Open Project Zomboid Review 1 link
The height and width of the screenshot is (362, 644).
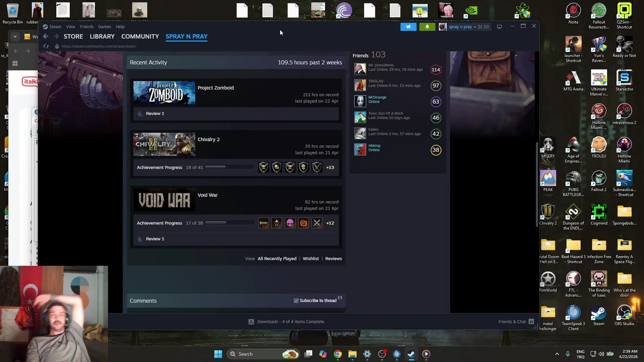pyautogui.click(x=155, y=114)
